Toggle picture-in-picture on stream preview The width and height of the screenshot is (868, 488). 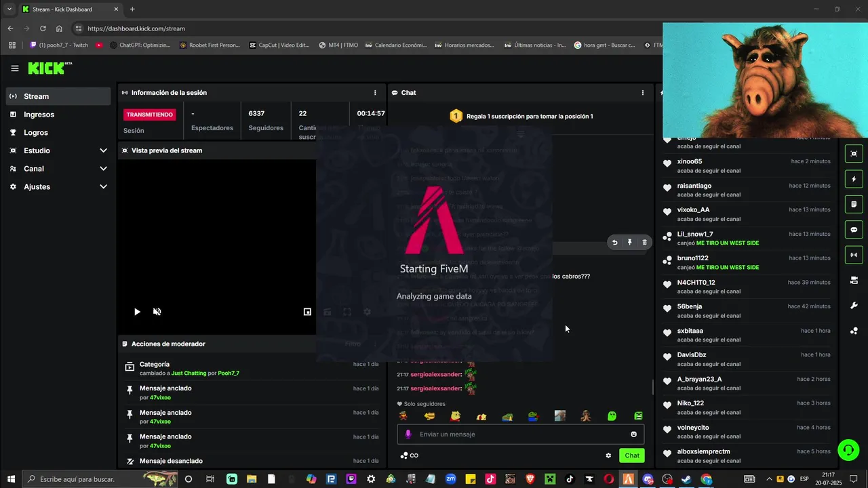click(x=307, y=312)
